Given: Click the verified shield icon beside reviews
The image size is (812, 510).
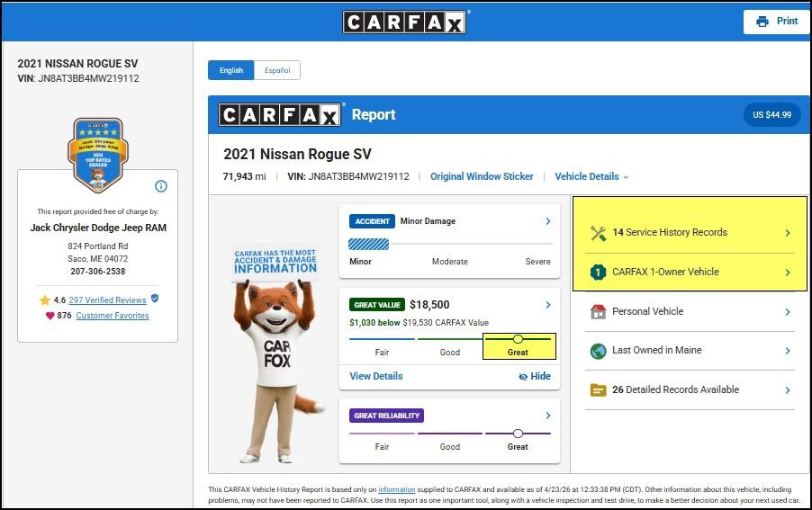Looking at the screenshot, I should coord(155,299).
